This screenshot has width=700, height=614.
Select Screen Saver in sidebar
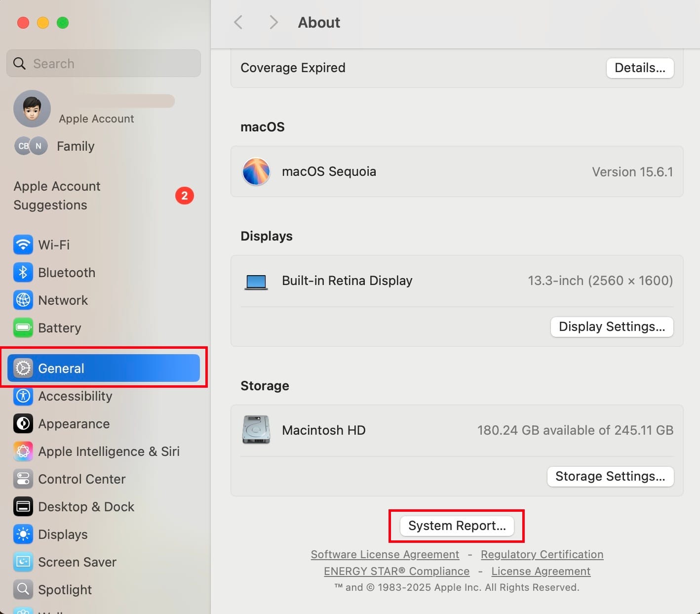(77, 562)
